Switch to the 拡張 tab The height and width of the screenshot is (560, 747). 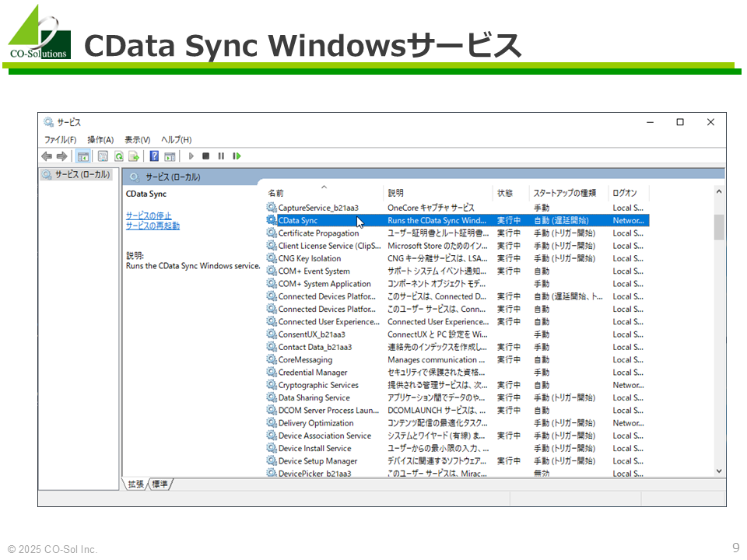[135, 485]
